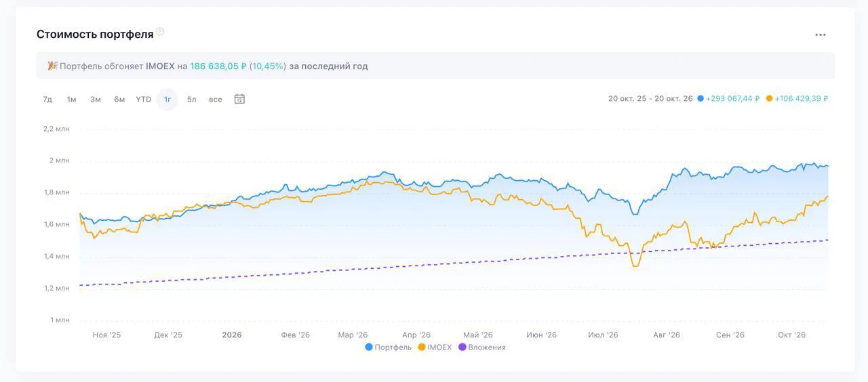Click the blue portfolio dot by +293 067,44 ₽

coord(701,99)
